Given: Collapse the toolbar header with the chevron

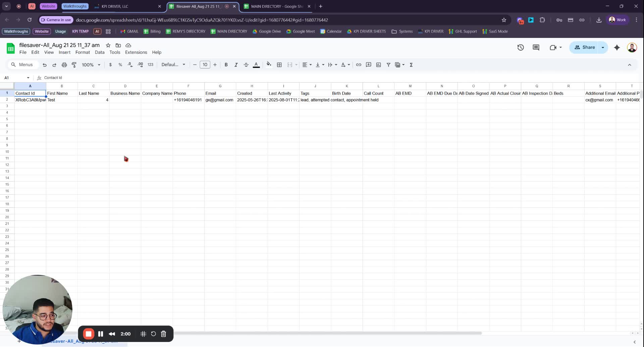Looking at the screenshot, I should tap(630, 65).
